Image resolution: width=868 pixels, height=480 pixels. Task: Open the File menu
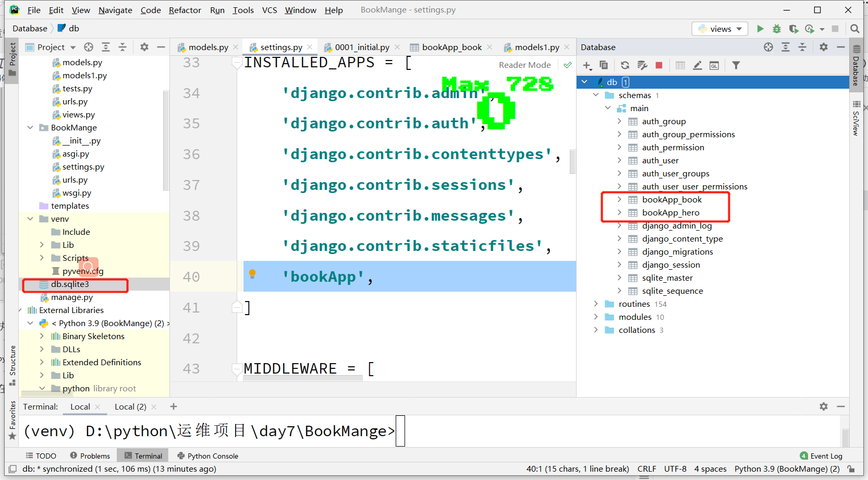(x=34, y=10)
